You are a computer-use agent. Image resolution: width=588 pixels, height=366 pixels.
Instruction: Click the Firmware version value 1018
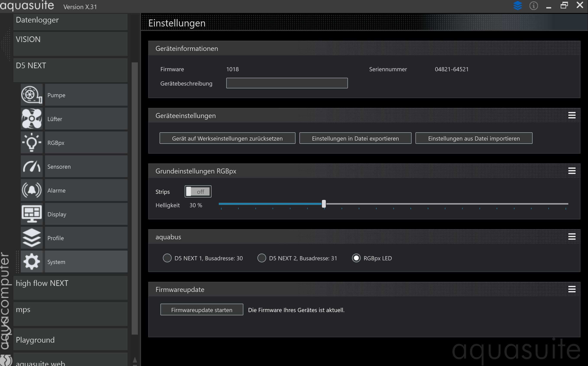pos(232,69)
